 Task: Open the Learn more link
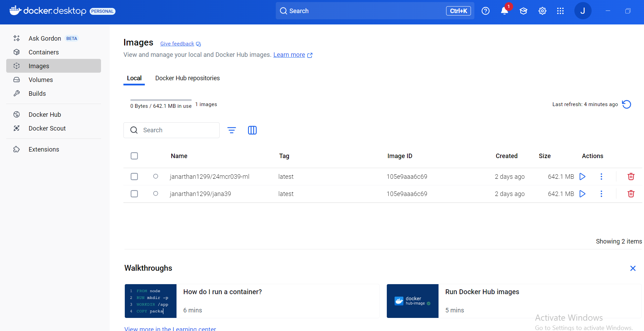coord(293,55)
